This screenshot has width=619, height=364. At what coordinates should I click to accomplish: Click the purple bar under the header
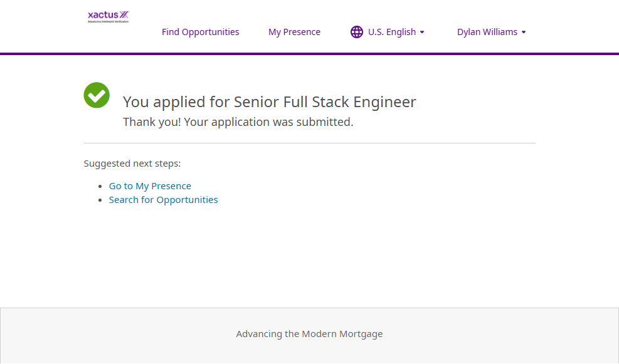click(x=309, y=54)
